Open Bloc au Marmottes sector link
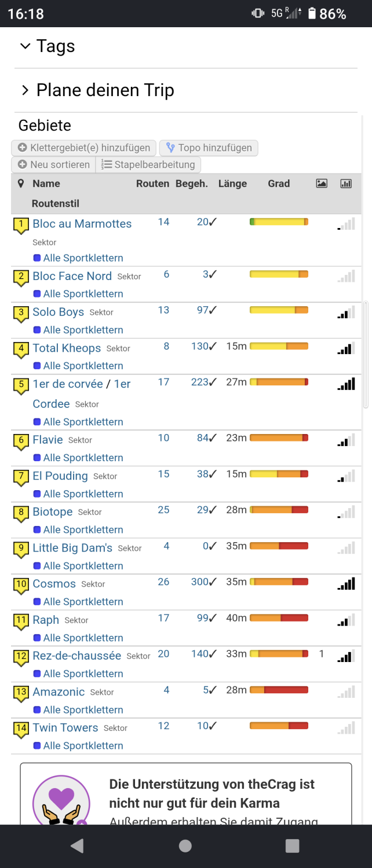372x868 pixels. pos(82,224)
